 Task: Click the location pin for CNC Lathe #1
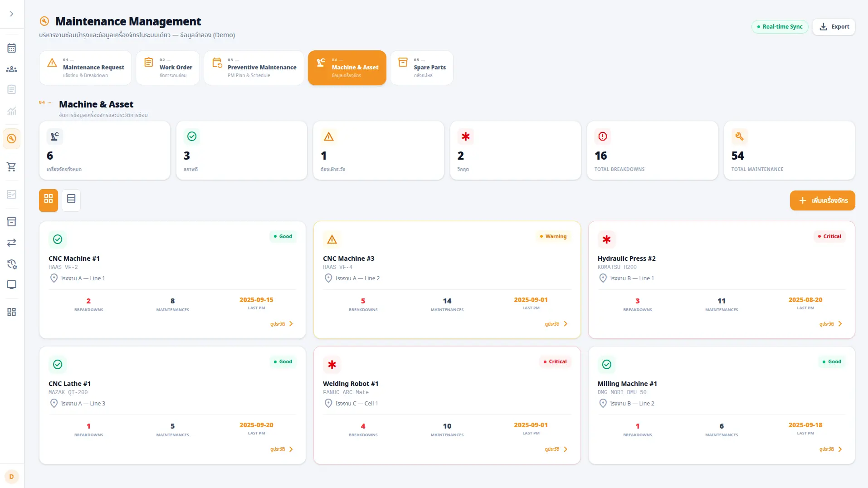click(54, 403)
